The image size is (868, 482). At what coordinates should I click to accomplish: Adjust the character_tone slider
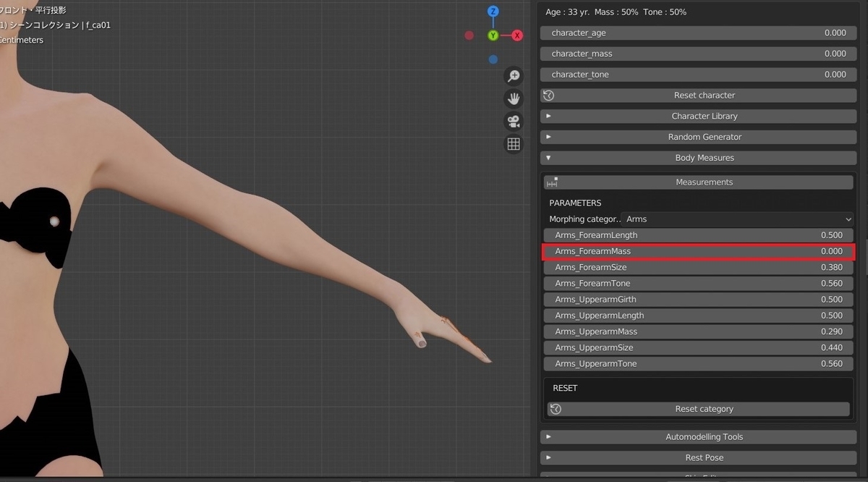(x=699, y=75)
